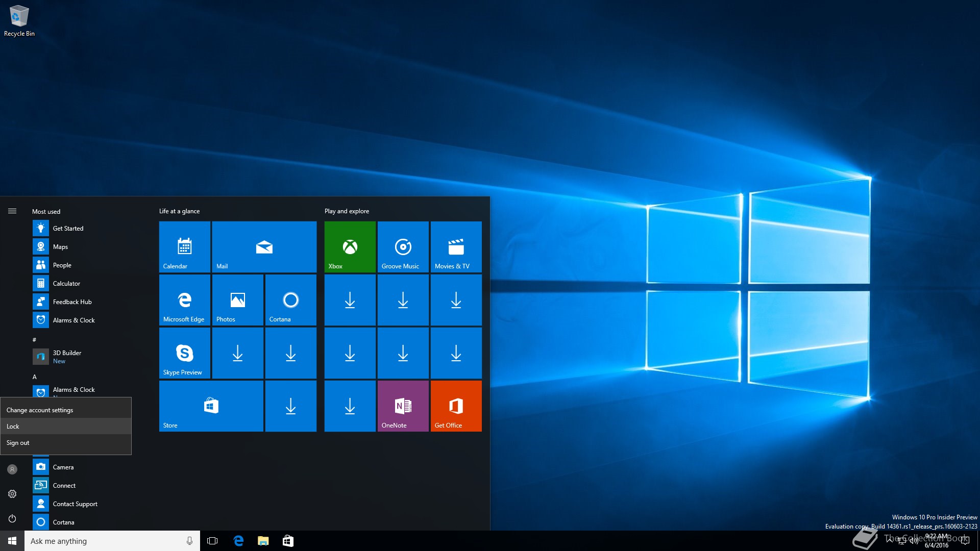Open the Groove Music tile
980x551 pixels.
point(403,246)
